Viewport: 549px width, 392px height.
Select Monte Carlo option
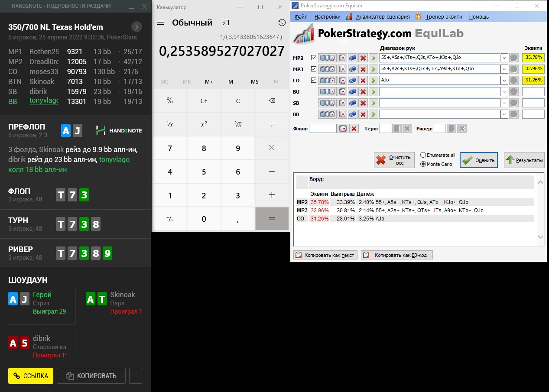tap(436, 164)
